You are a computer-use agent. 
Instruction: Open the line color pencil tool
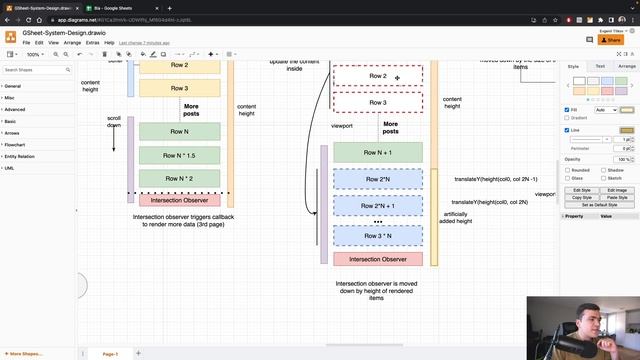point(153,54)
